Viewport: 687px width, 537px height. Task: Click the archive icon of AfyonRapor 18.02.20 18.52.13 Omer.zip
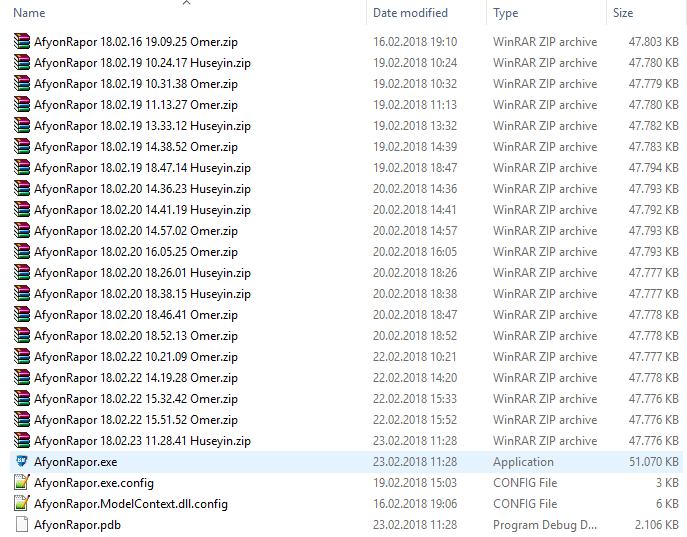point(21,336)
